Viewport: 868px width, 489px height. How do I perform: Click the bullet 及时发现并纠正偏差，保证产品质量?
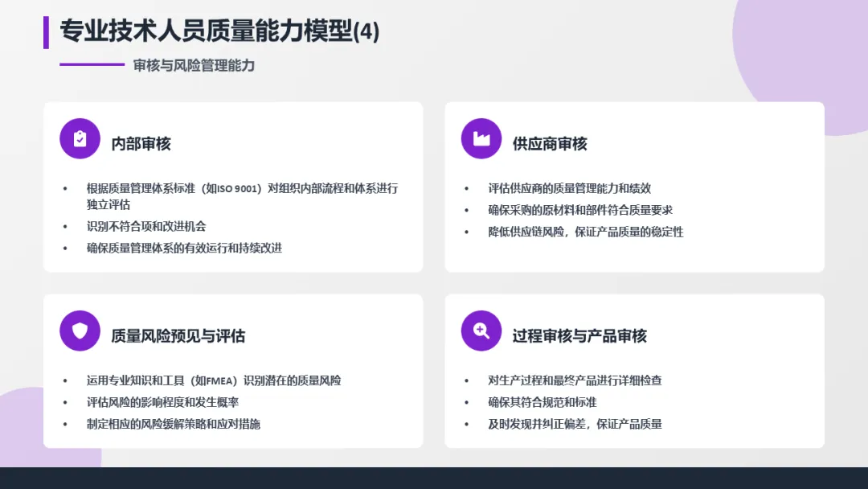(x=575, y=424)
